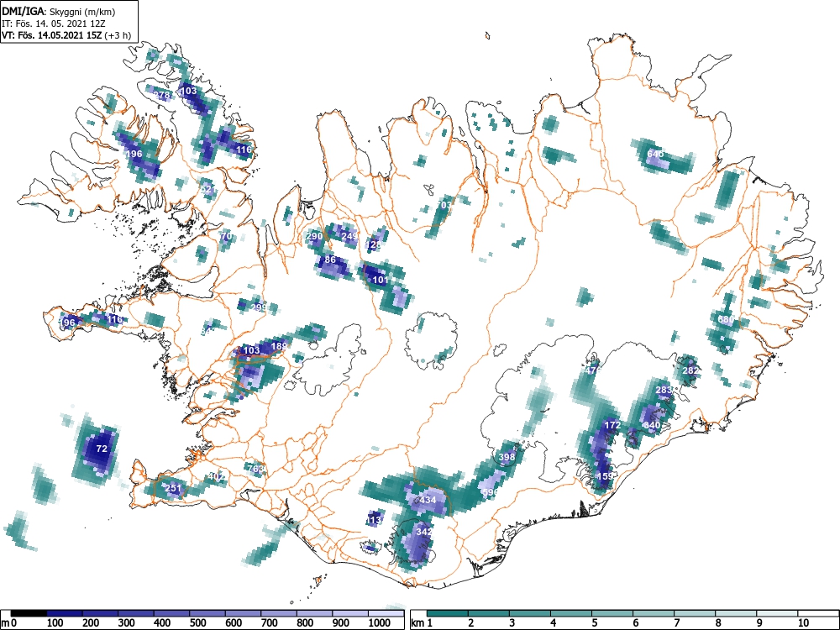Image resolution: width=840 pixels, height=630 pixels.
Task: Click the visibility value 290
Action: tap(314, 236)
